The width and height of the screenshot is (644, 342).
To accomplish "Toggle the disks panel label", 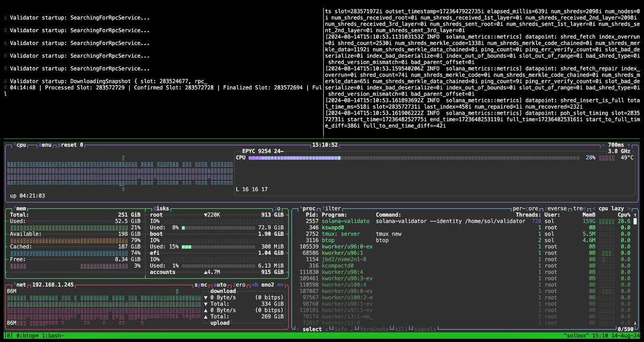I will [162, 208].
